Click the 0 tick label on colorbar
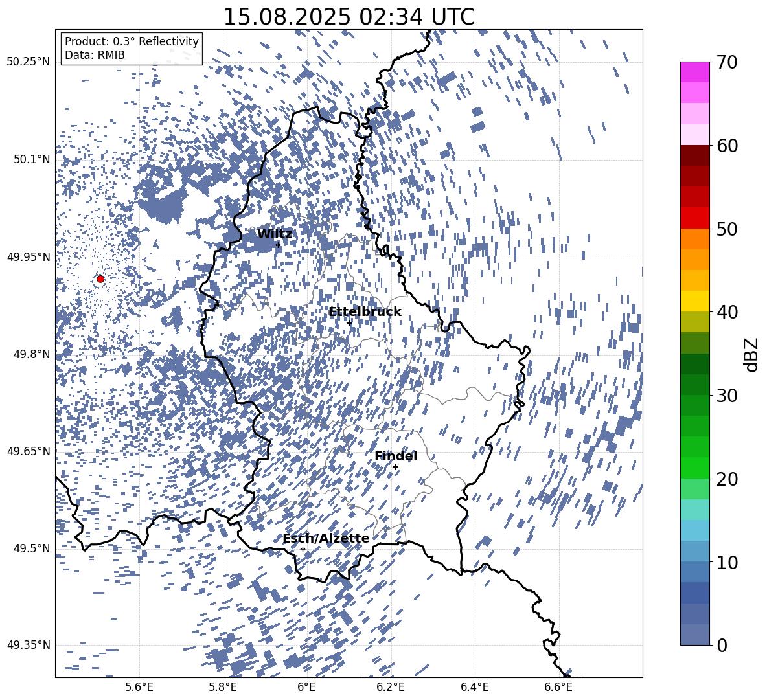The height and width of the screenshot is (700, 767). (722, 645)
